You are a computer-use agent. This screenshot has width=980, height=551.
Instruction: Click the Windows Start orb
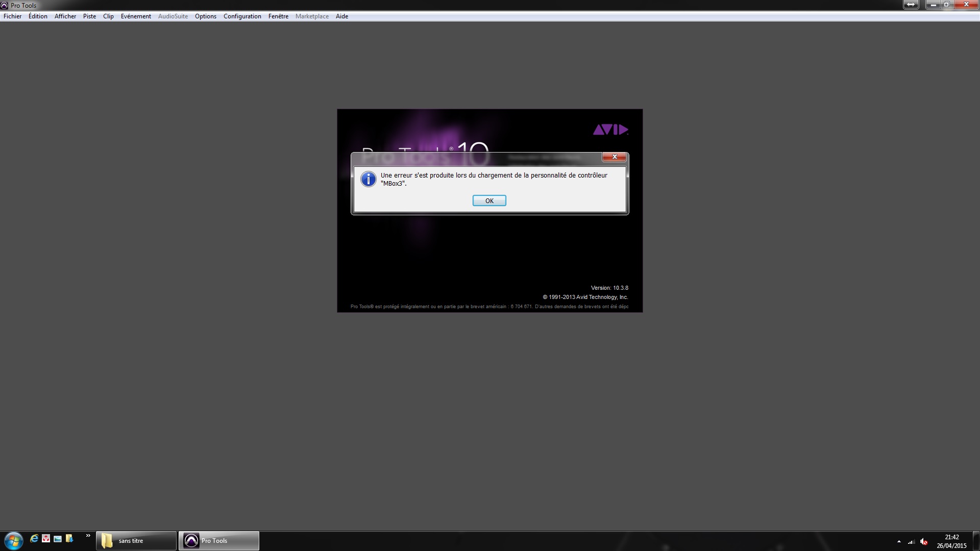(13, 540)
